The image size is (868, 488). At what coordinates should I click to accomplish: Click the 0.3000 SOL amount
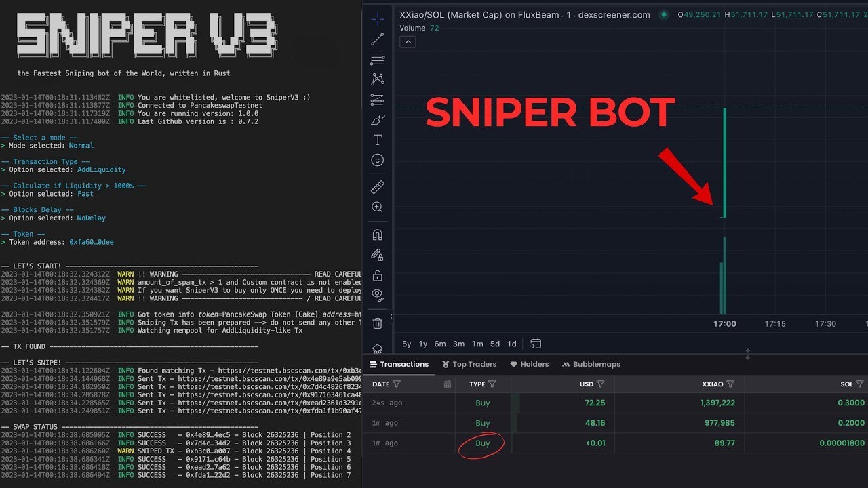(852, 403)
